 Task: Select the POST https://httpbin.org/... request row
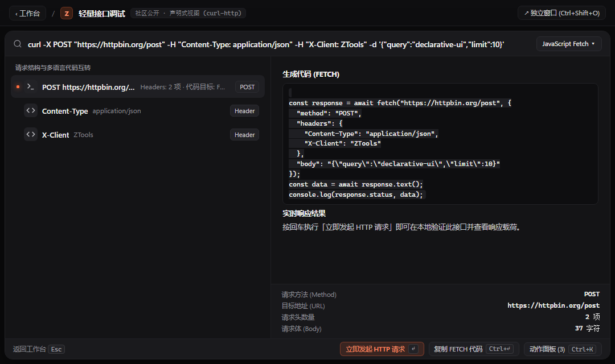(x=138, y=86)
